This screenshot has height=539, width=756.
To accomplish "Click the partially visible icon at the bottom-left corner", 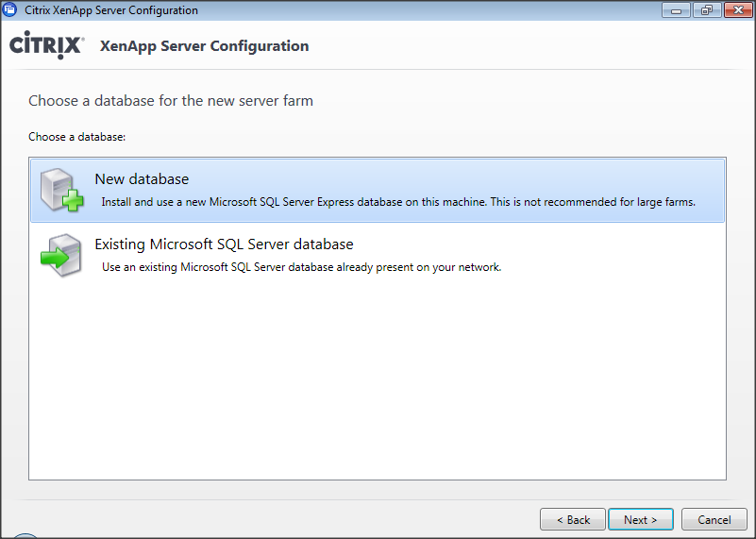I will pos(25,535).
